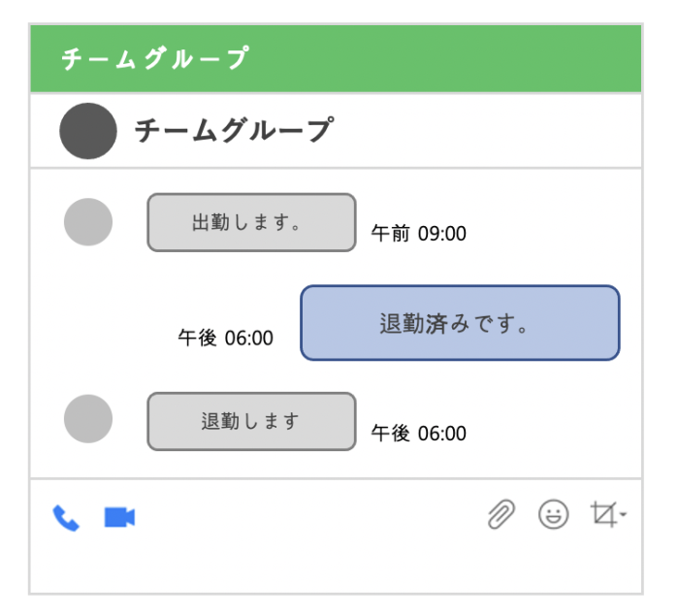Click the avatar beside 出勤します。 message
Image resolution: width=679 pixels, height=616 pixels.
click(88, 222)
